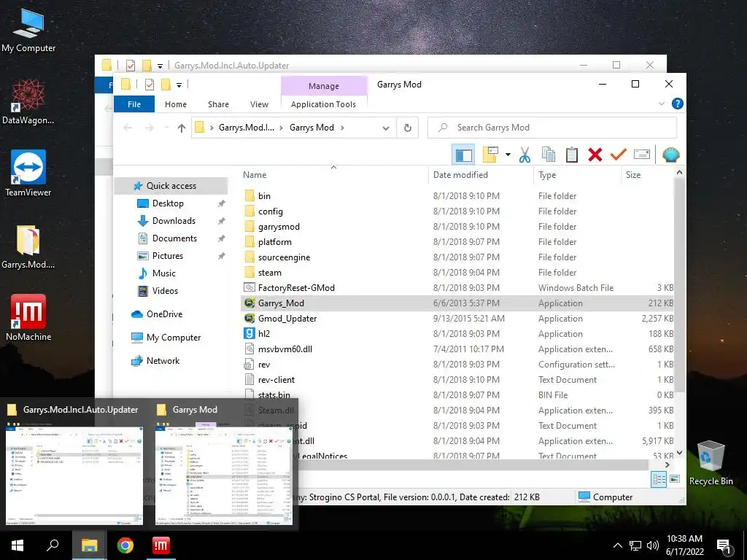Click the Paste clipboard icon
The width and height of the screenshot is (747, 560).
coord(572,155)
